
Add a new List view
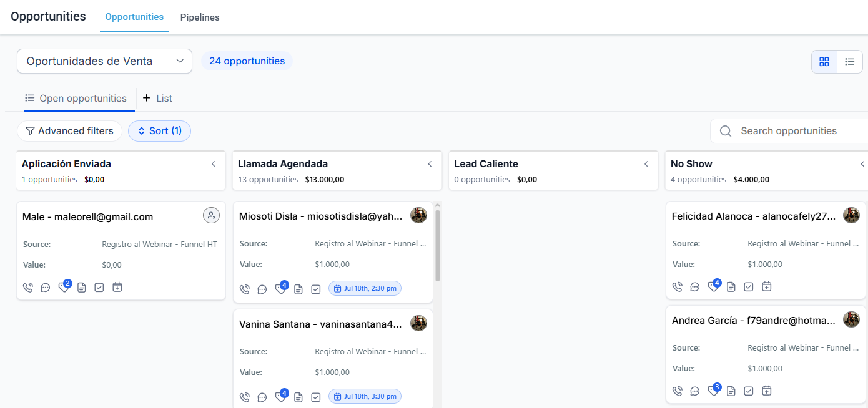click(157, 98)
